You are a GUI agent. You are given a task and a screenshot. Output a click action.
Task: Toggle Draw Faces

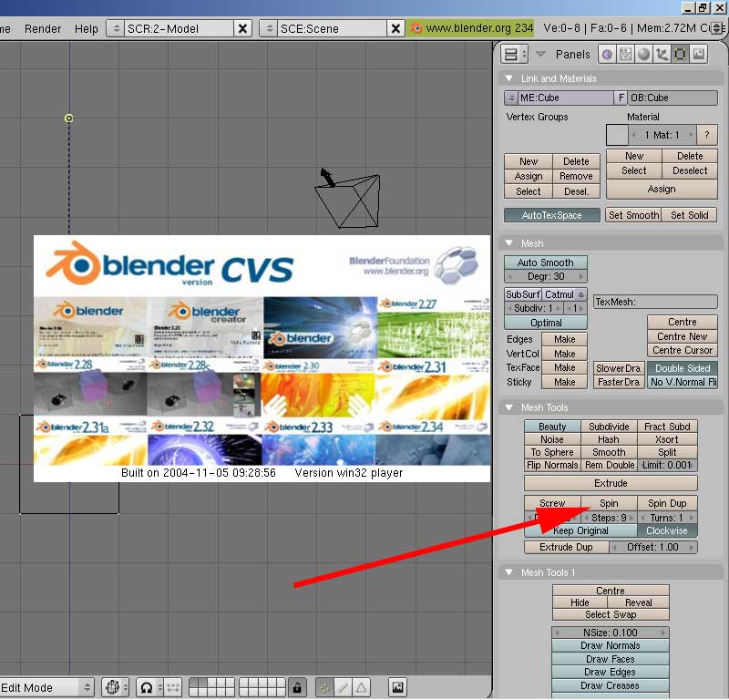610,659
